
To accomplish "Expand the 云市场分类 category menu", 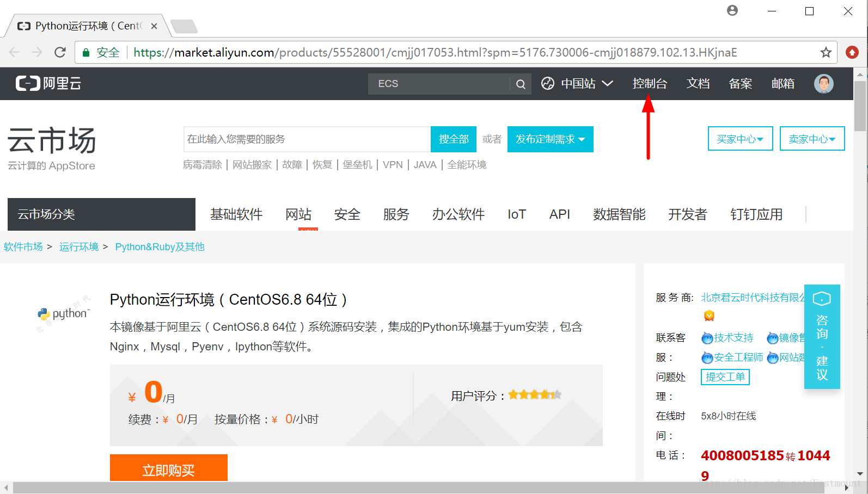I will tap(101, 214).
